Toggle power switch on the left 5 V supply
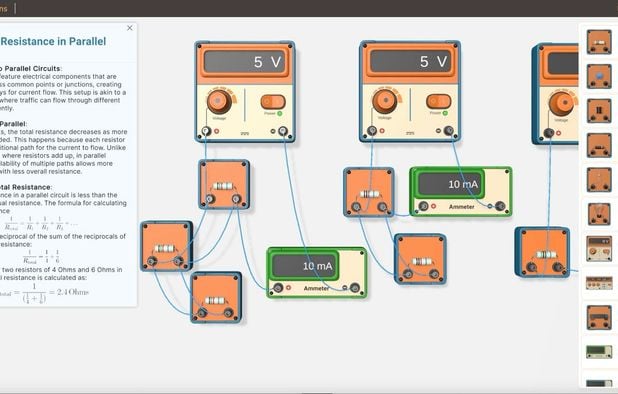Image resolution: width=618 pixels, height=394 pixels. pyautogui.click(x=273, y=102)
